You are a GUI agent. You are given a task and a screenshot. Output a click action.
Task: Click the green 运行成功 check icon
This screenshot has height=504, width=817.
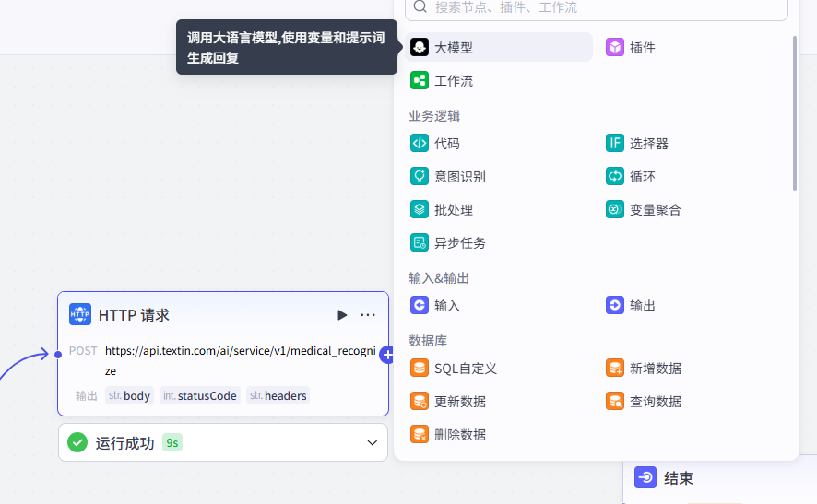click(x=77, y=442)
